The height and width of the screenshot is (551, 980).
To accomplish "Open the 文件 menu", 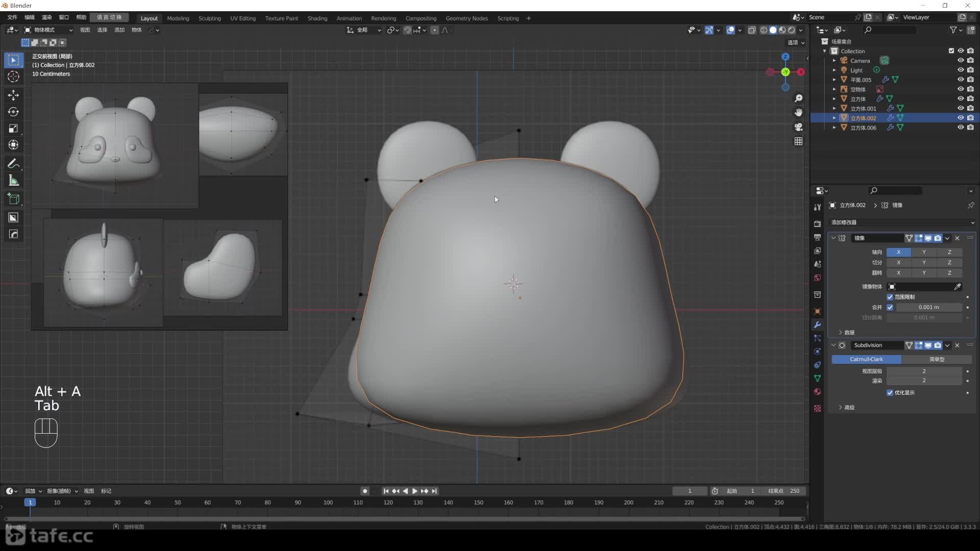I will point(12,17).
